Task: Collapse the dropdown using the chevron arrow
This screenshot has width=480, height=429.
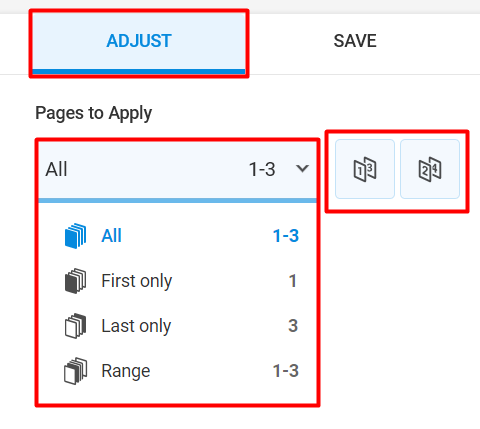Action: coord(302,168)
